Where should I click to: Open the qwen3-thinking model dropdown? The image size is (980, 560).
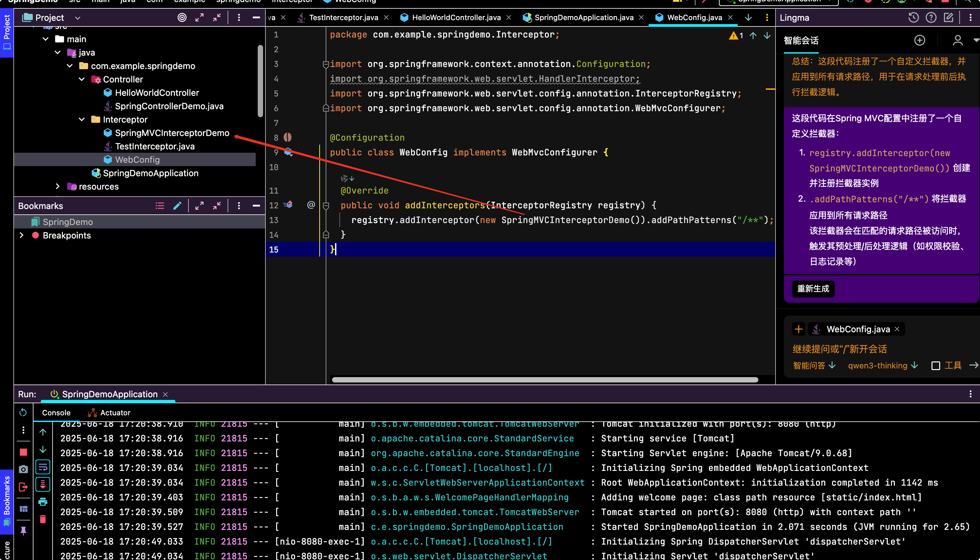coord(883,365)
